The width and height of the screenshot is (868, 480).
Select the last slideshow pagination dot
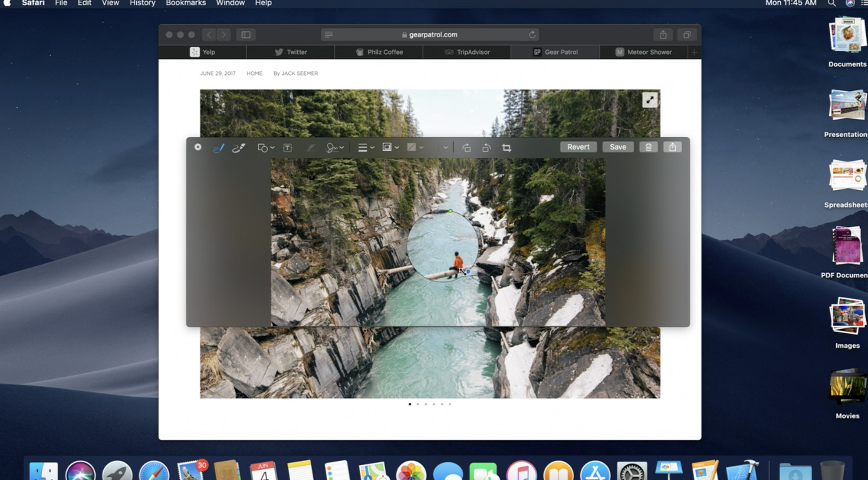pos(450,404)
